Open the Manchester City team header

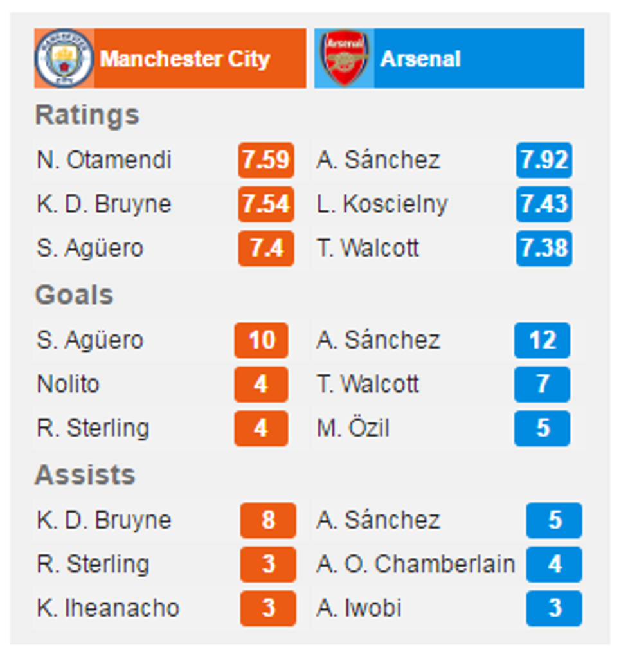pyautogui.click(x=185, y=59)
